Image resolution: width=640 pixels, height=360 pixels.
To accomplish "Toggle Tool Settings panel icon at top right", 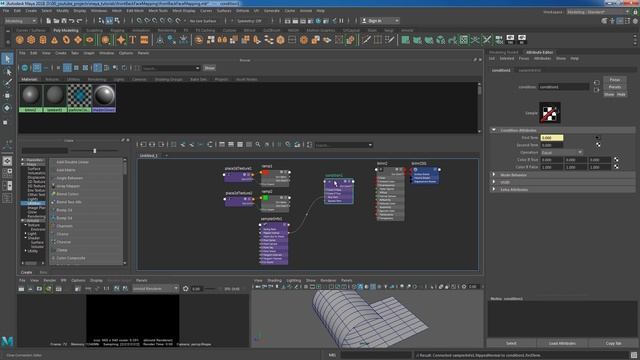I will (627, 21).
